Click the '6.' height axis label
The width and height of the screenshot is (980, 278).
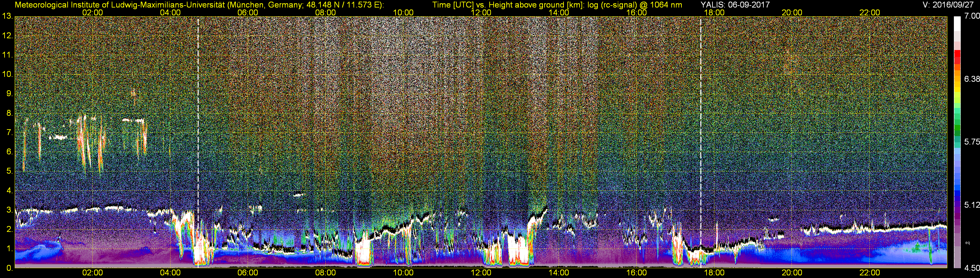point(9,151)
